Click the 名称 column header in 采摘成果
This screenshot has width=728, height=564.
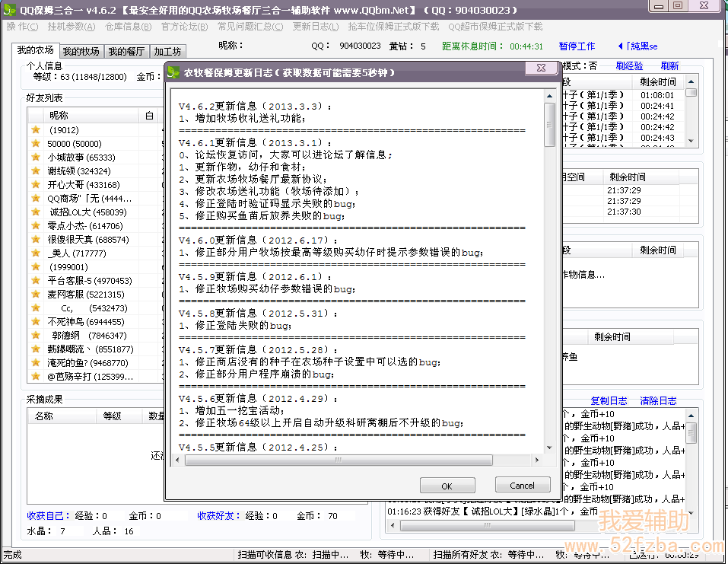(x=62, y=416)
